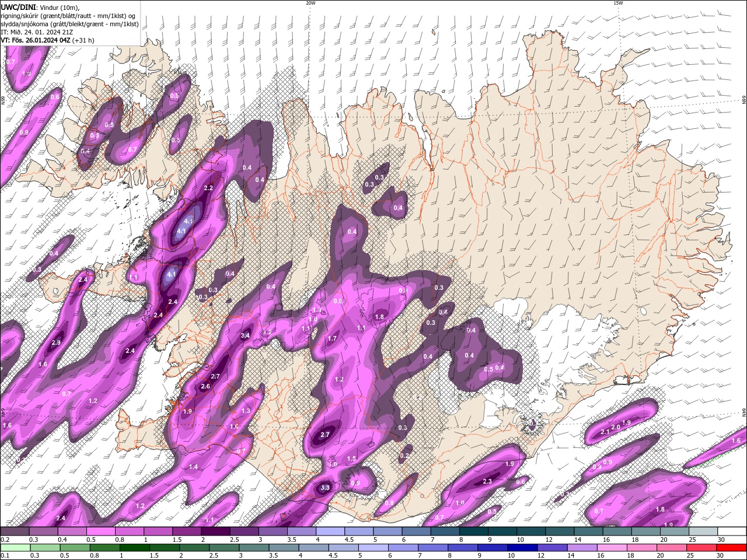Click the 0.1 label in the lower legend
The width and height of the screenshot is (747, 560).
5,556
